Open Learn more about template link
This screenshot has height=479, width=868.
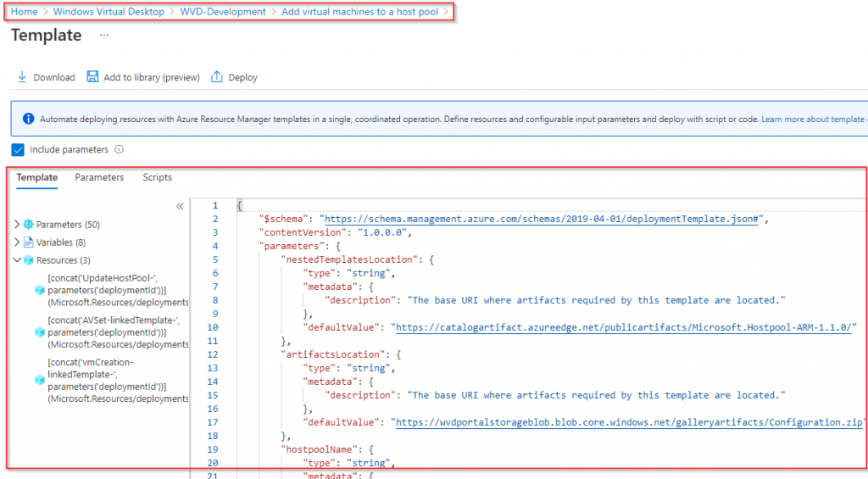814,119
